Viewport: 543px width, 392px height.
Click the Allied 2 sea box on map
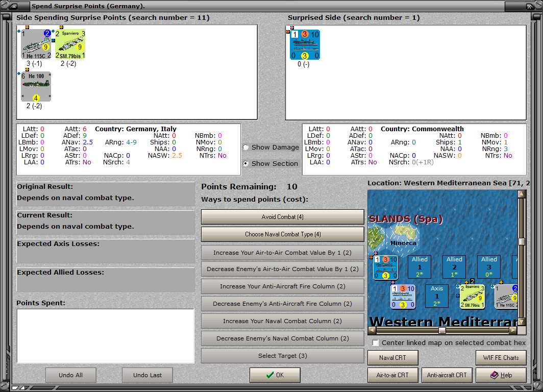tap(454, 266)
